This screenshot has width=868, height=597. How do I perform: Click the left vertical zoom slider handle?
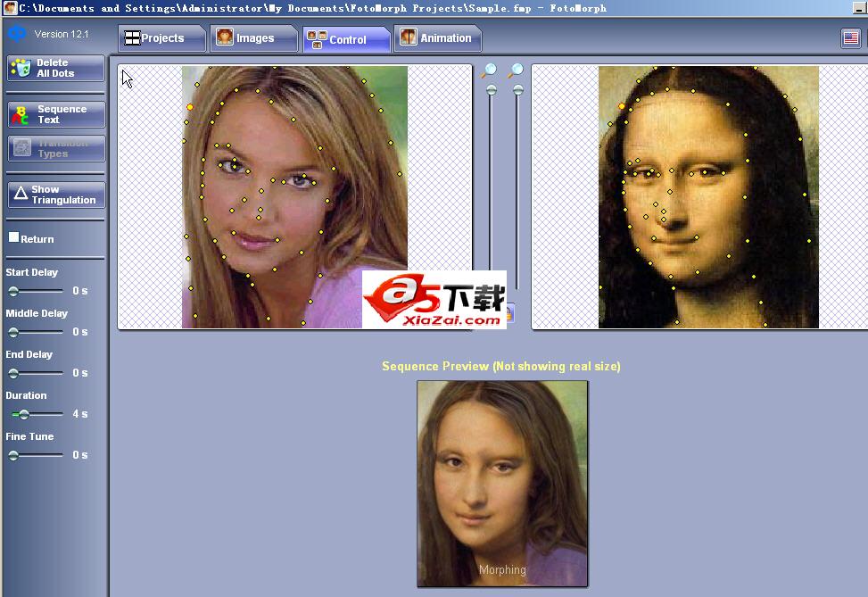pos(491,90)
